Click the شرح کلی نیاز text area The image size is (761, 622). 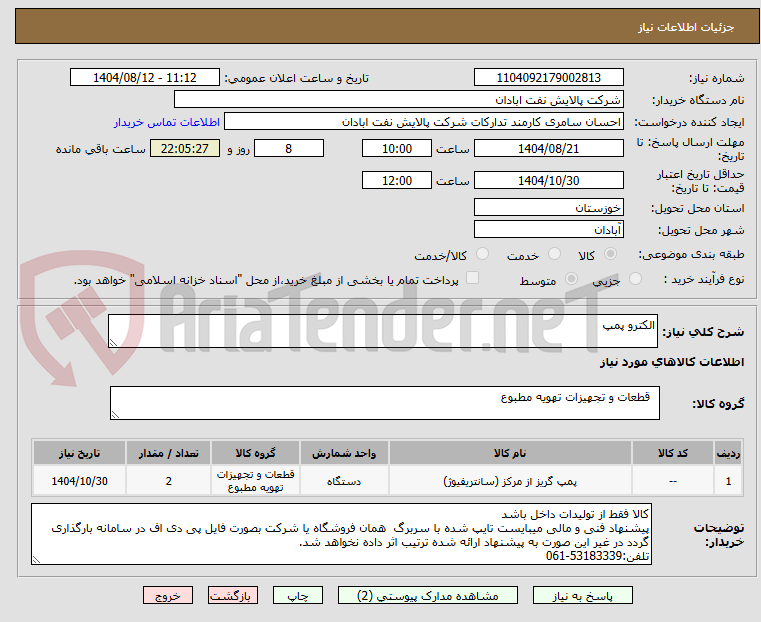[383, 331]
